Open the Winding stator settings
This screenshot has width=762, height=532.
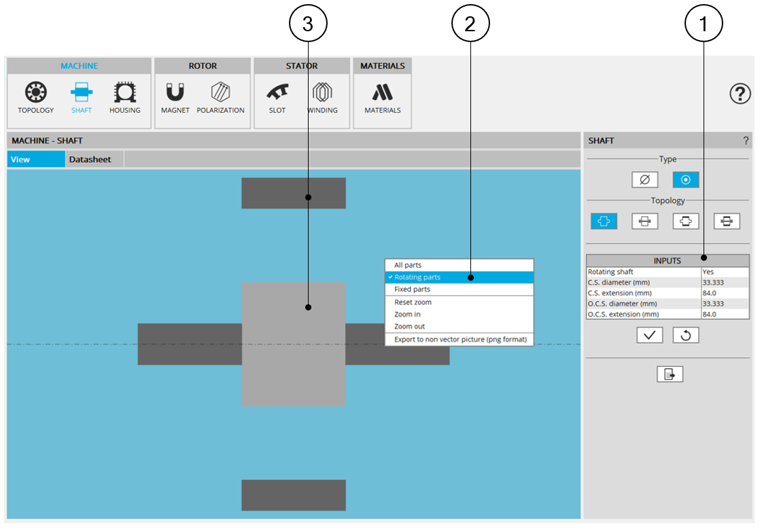coord(322,93)
